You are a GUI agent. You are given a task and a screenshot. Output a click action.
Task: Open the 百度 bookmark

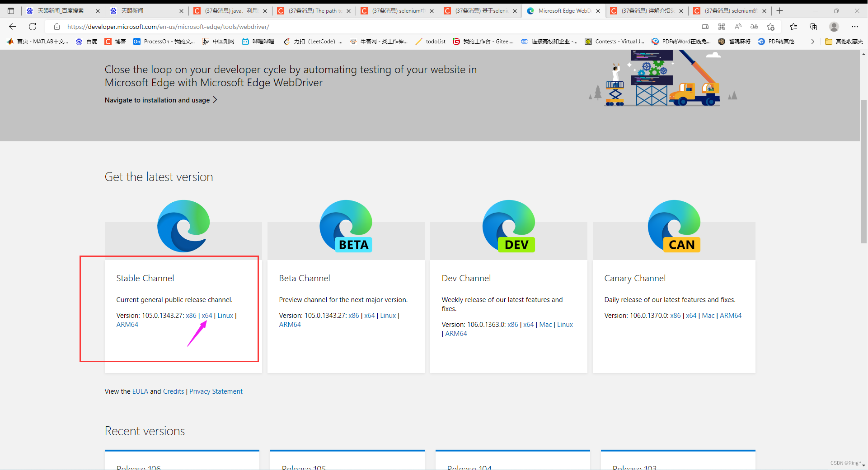[86, 42]
